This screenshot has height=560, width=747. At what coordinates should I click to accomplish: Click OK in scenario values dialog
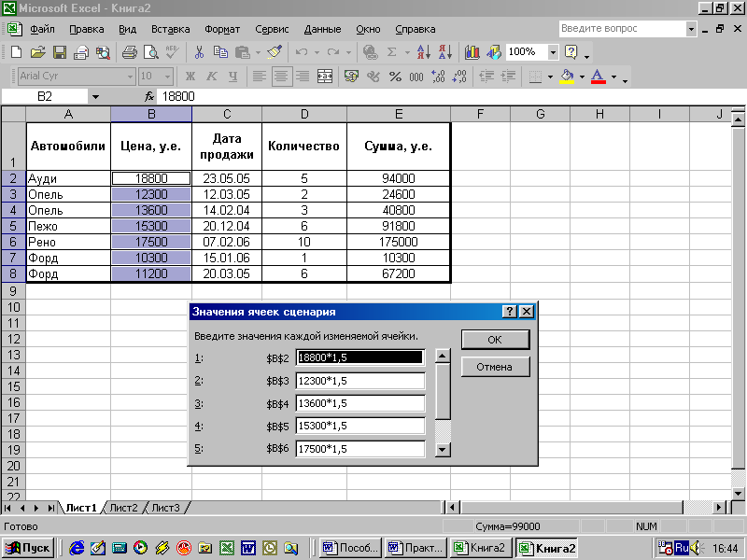[495, 340]
